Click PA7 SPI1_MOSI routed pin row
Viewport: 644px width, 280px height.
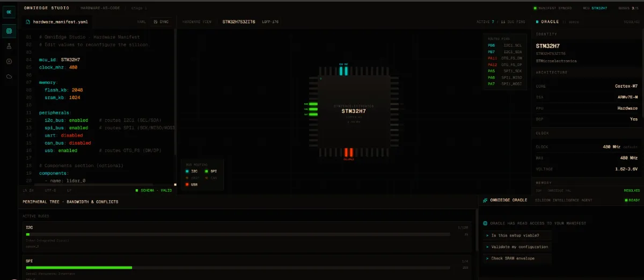click(504, 84)
